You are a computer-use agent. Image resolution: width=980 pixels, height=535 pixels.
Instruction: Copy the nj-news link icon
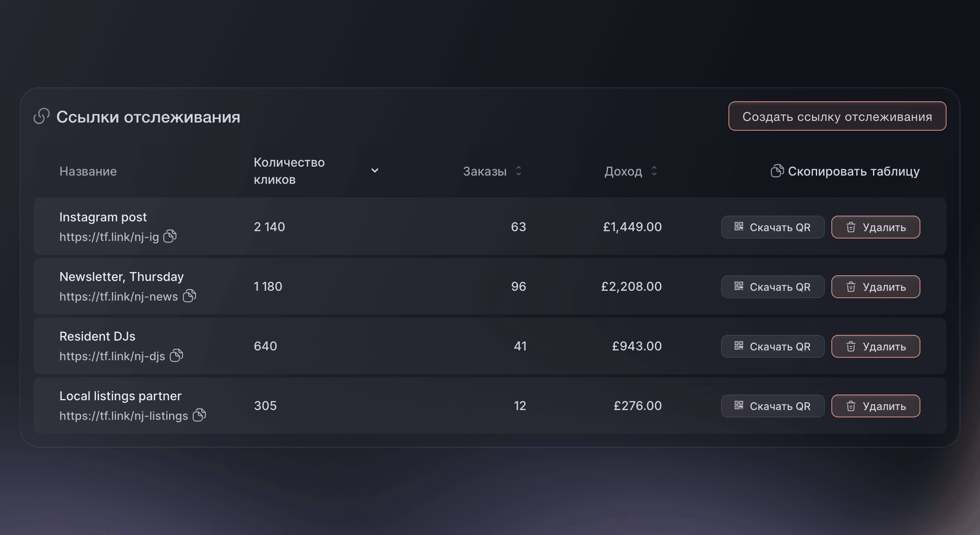(189, 296)
